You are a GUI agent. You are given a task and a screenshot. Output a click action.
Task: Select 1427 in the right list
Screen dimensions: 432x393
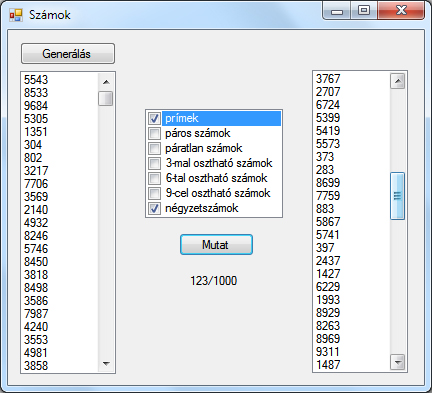click(352, 274)
